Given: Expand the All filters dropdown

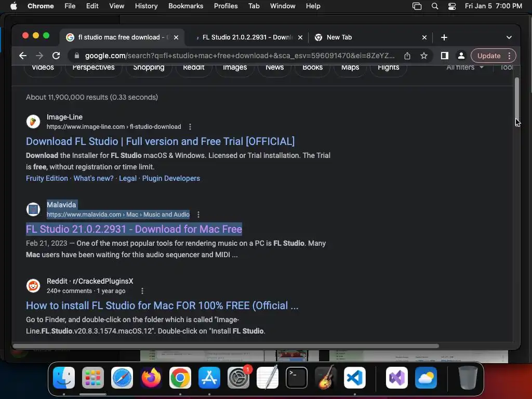Looking at the screenshot, I should [x=465, y=67].
